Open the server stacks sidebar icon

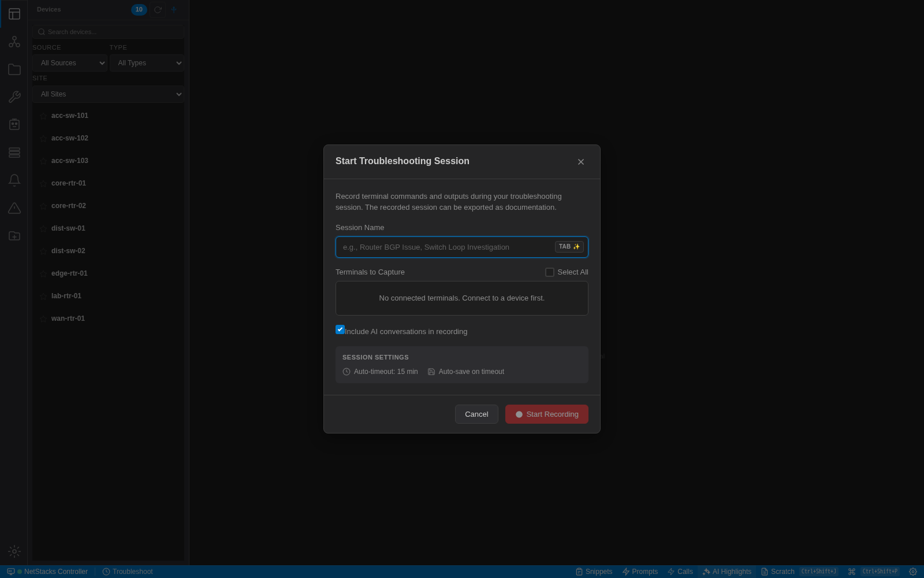pos(14,153)
